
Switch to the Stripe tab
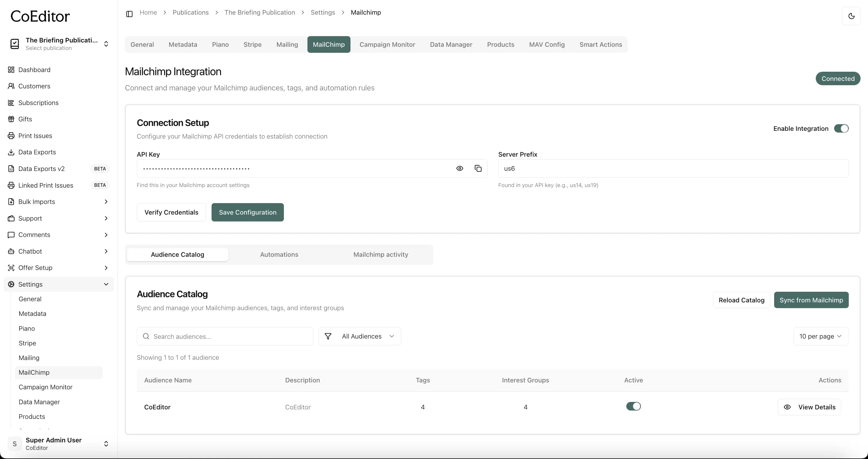252,44
